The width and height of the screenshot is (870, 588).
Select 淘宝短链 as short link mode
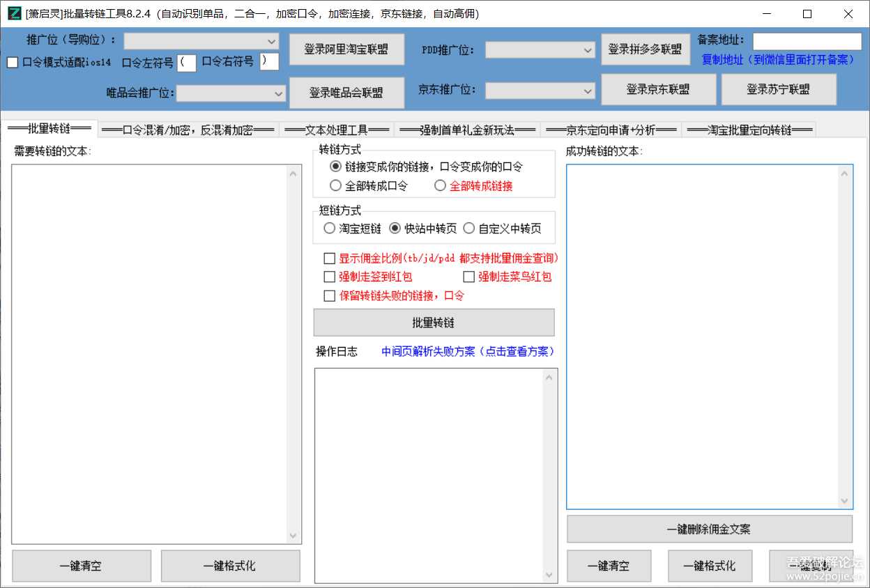coord(328,228)
